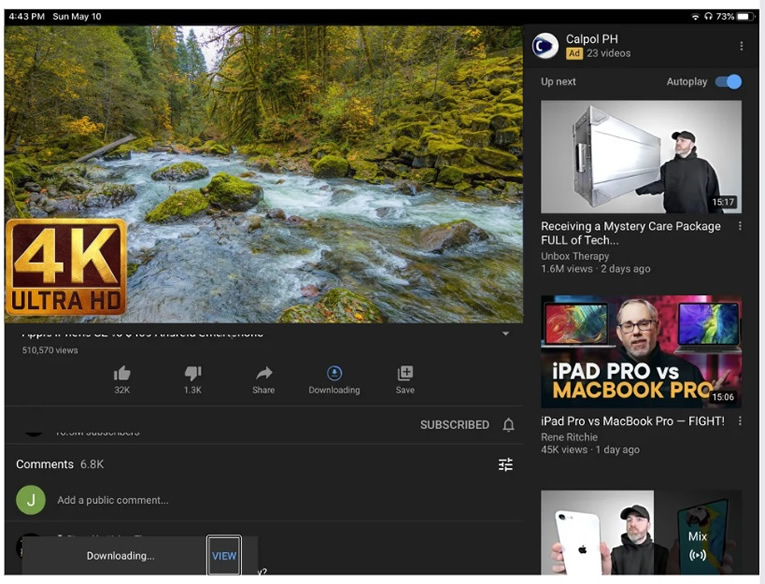Viewport: 765px width, 584px height.
Task: Open the Calpol PH ad options menu
Action: [741, 46]
